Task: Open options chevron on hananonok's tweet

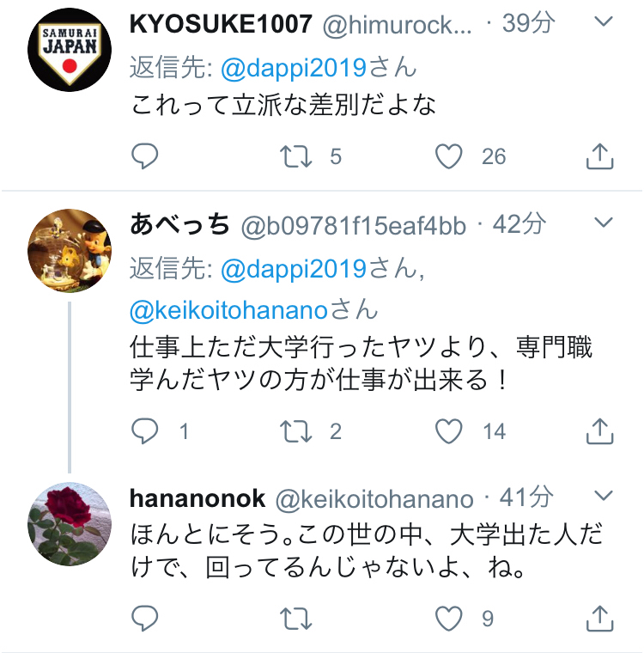Action: pyautogui.click(x=604, y=495)
